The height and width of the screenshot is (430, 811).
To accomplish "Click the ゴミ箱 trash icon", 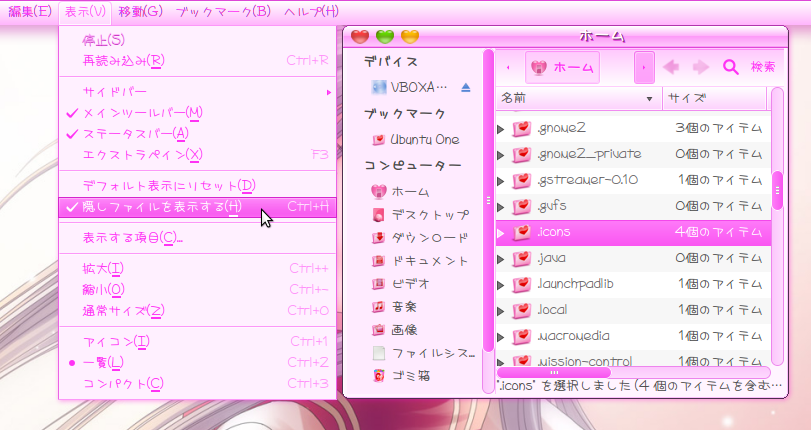I will [379, 376].
